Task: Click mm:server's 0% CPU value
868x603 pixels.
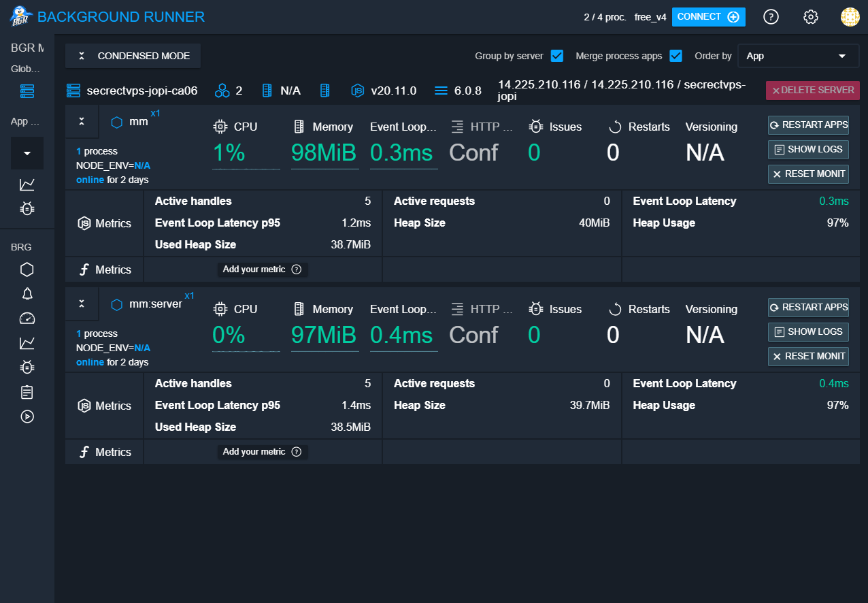Action: [x=229, y=335]
